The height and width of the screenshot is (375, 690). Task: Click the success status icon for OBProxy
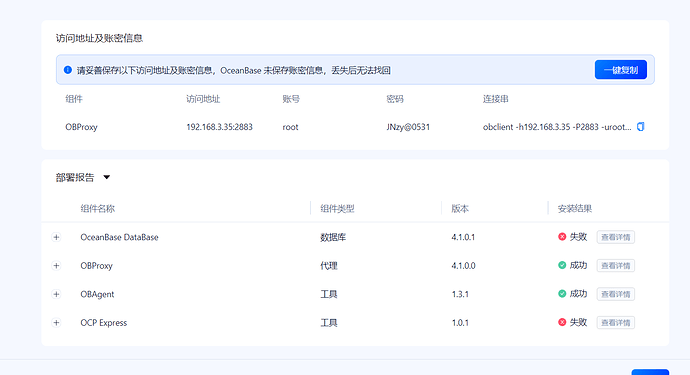[562, 265]
